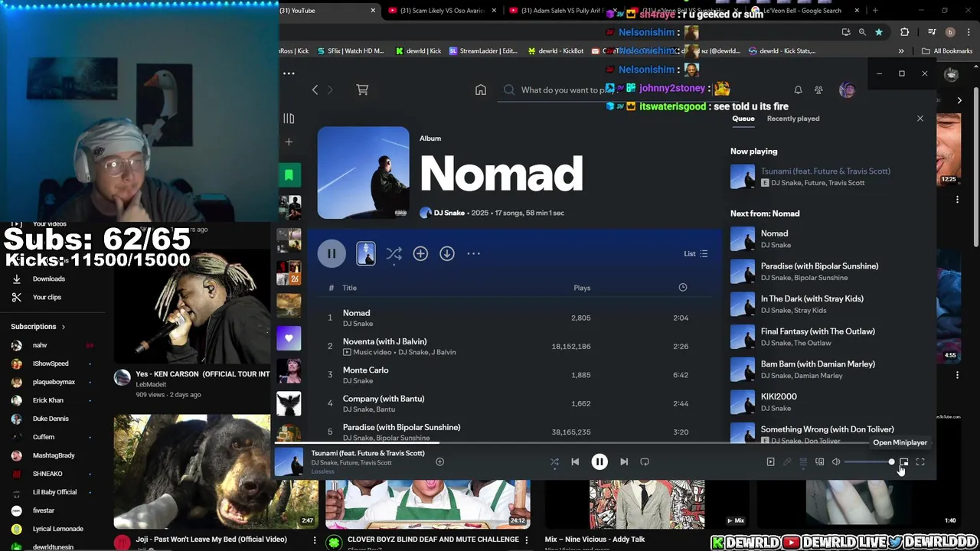Select the Adam Saleh VS Pully browser tab
Screen dimensions: 980x551
point(563,11)
